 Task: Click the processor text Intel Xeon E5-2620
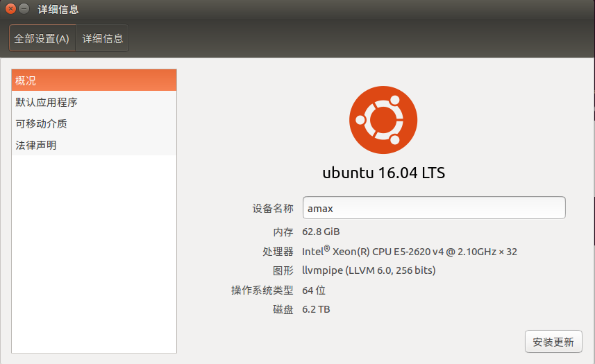410,251
